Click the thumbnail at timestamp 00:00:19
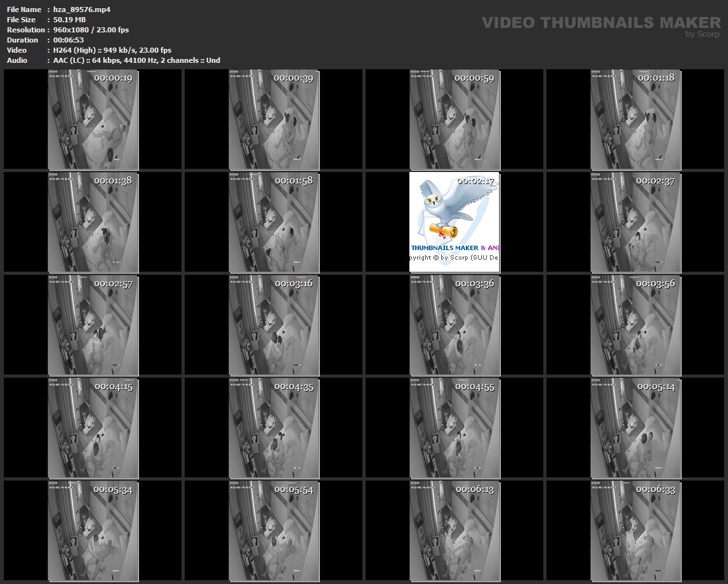The image size is (728, 584). tap(93, 120)
